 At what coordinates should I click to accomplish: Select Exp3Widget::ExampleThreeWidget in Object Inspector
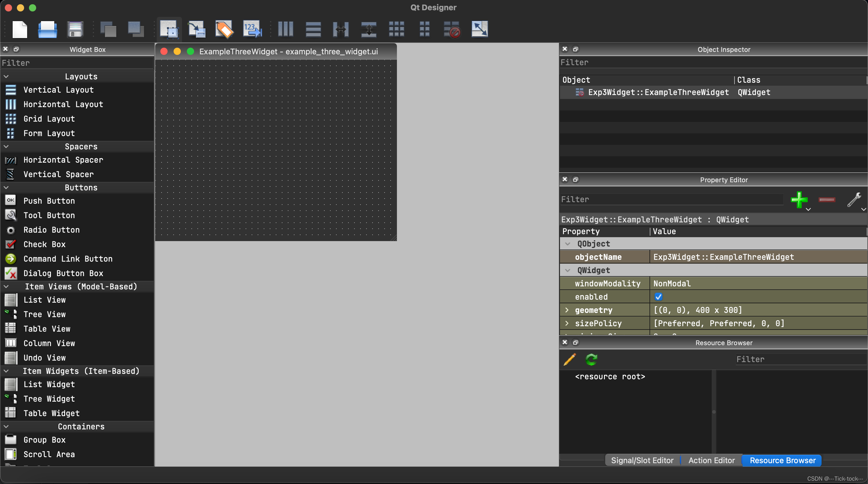click(x=658, y=92)
